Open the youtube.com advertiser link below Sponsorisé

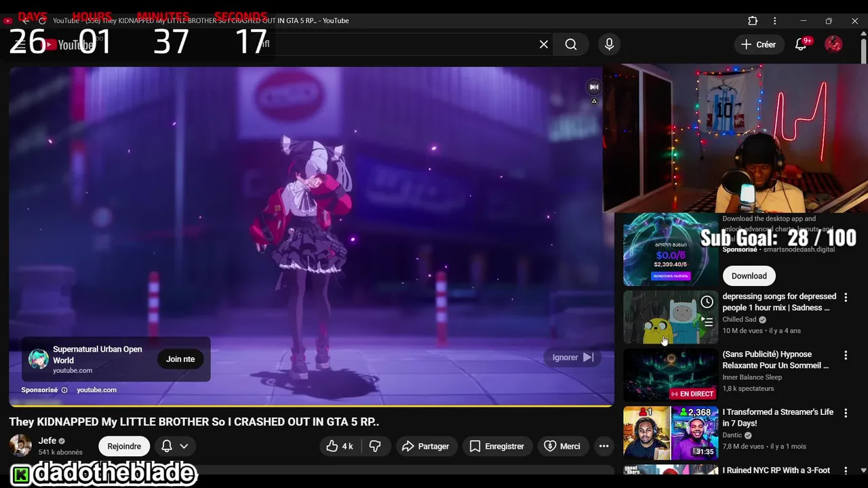click(96, 390)
